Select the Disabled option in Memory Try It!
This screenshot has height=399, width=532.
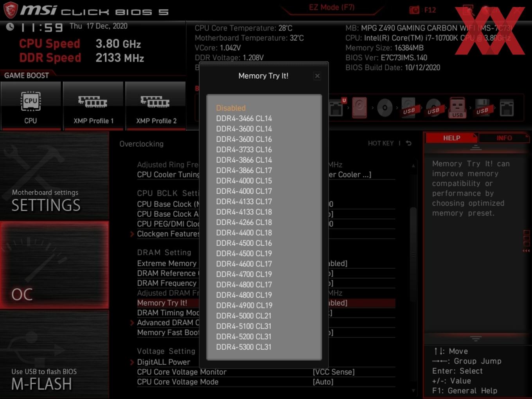[231, 108]
